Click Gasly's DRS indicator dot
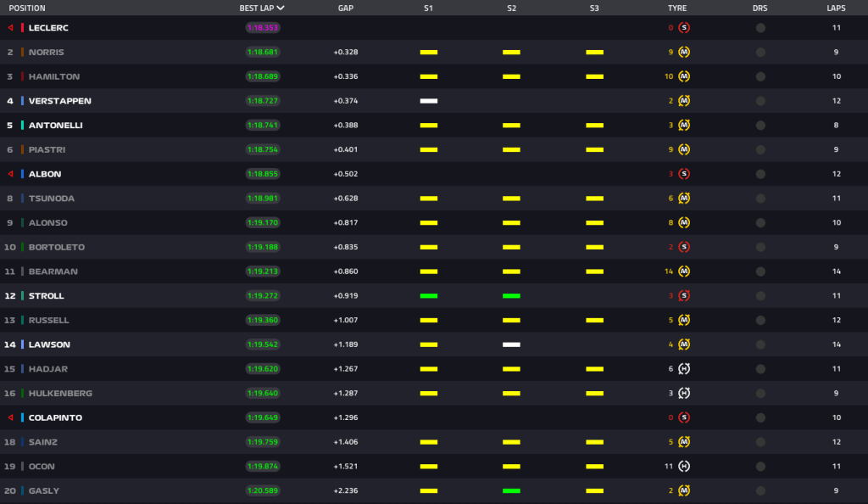 (x=760, y=490)
